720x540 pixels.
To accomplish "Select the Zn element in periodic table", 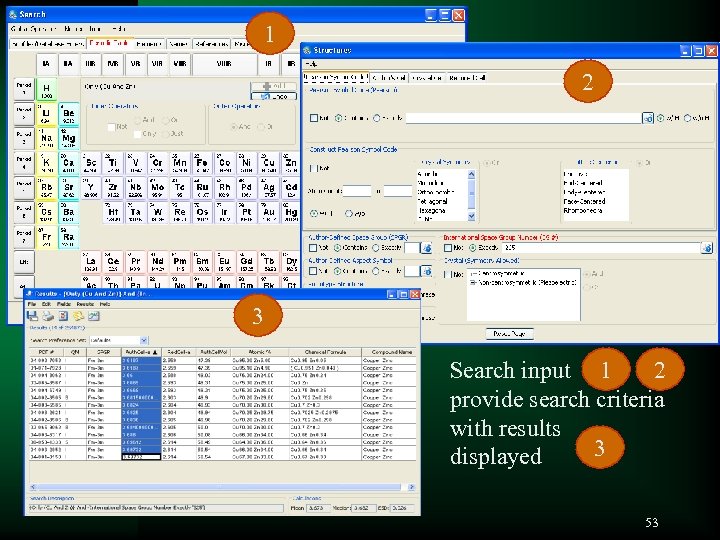I will coord(290,163).
